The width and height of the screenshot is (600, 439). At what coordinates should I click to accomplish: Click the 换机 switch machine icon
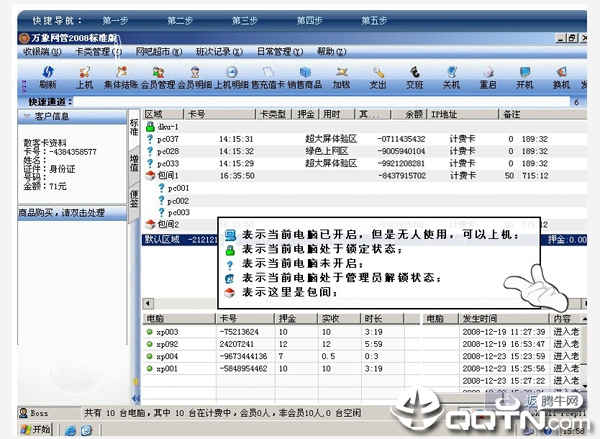[561, 72]
